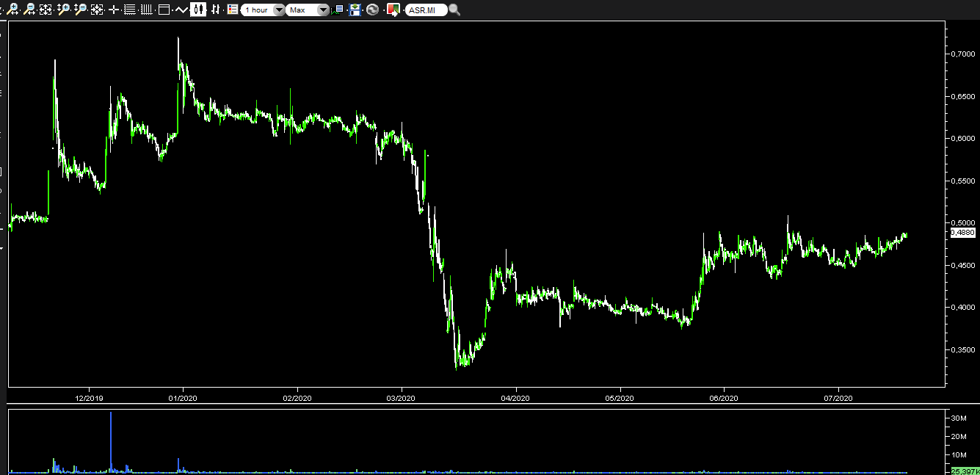Toggle the crosshair cursor
980x475 pixels.
(114, 10)
